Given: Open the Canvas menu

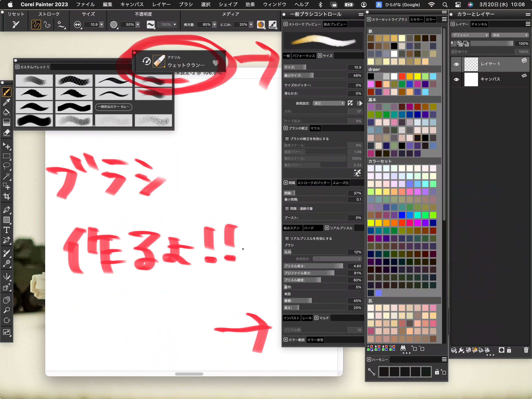Looking at the screenshot, I should pos(132,4).
